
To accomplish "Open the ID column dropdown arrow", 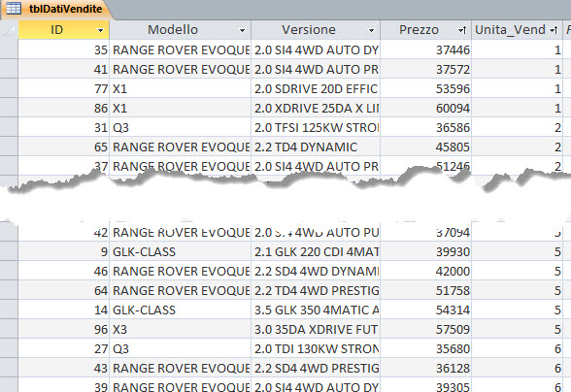I will click(x=101, y=30).
